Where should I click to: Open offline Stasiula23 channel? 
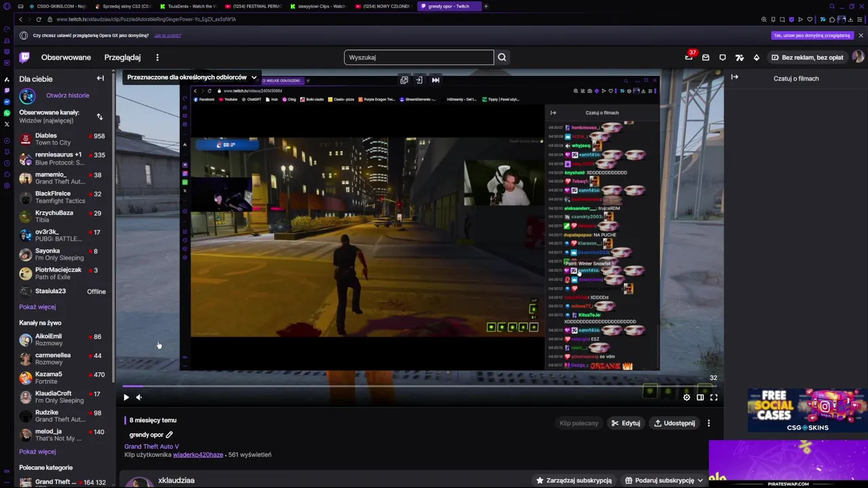[62, 291]
